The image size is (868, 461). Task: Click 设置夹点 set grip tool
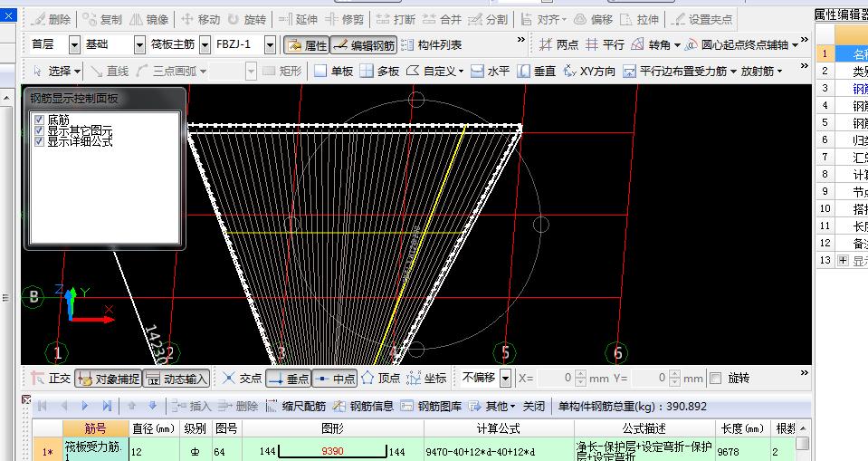coord(701,19)
